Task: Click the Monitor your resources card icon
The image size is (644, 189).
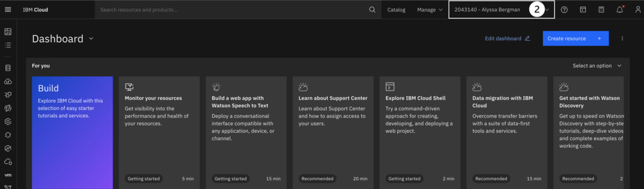Action: point(129,87)
